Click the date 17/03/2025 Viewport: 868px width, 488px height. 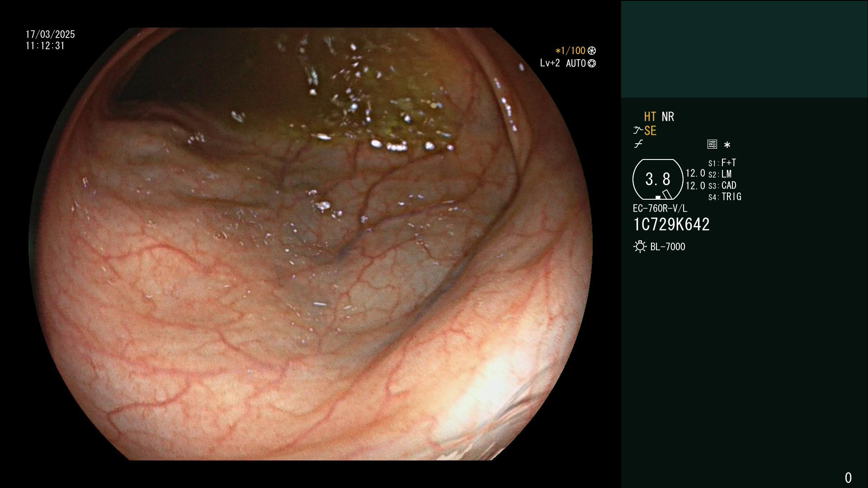50,34
